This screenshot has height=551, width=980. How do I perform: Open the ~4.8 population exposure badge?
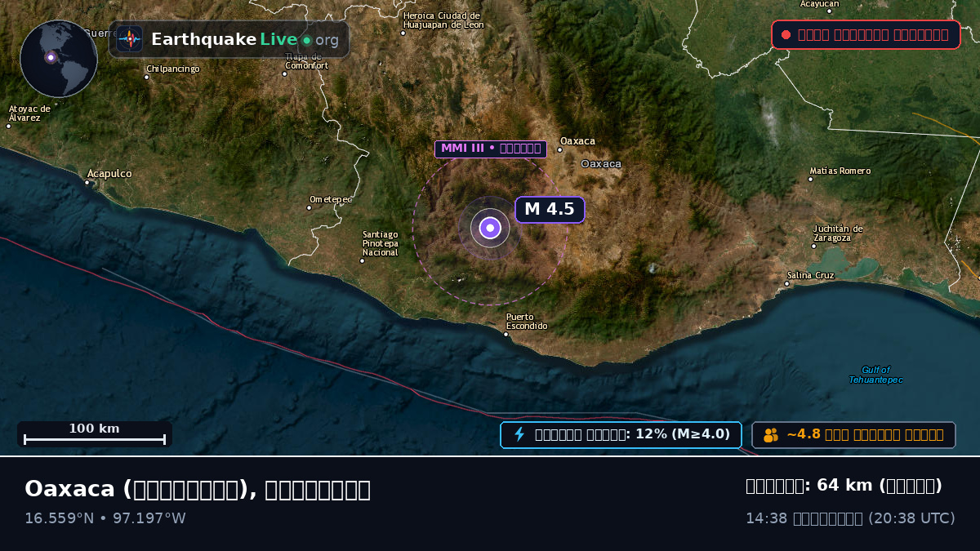pyautogui.click(x=853, y=435)
